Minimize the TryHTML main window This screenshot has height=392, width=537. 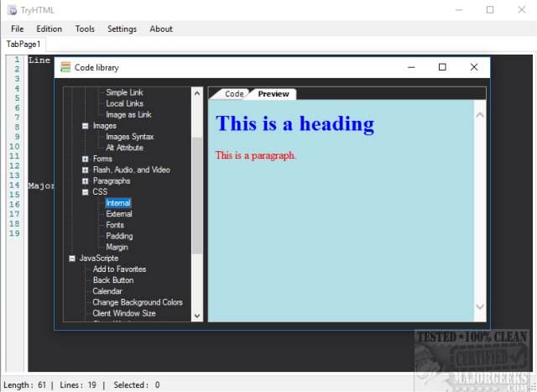[x=459, y=10]
